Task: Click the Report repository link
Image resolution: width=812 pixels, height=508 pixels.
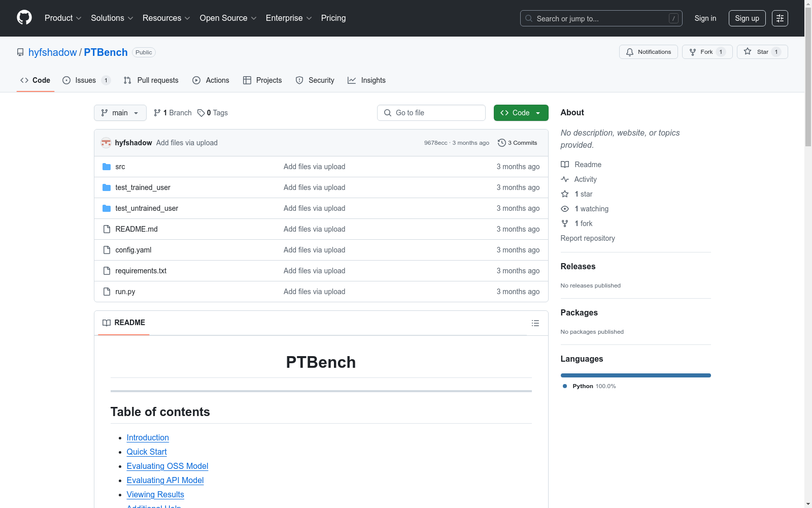Action: click(588, 238)
